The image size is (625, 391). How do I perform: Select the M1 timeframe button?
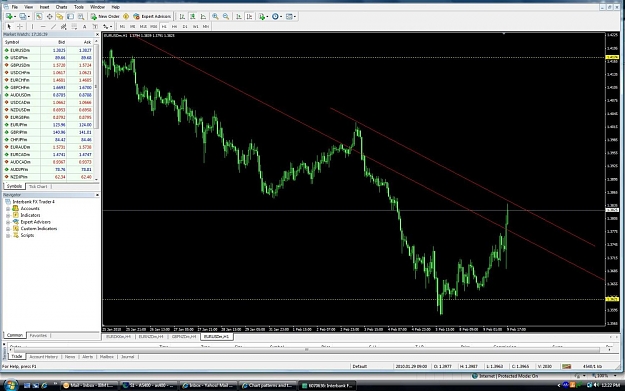(122, 26)
